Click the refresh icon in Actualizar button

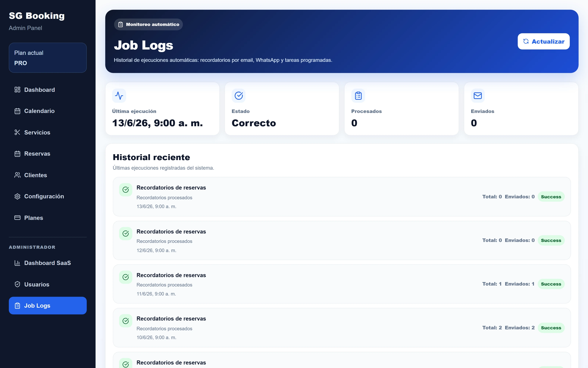526,41
